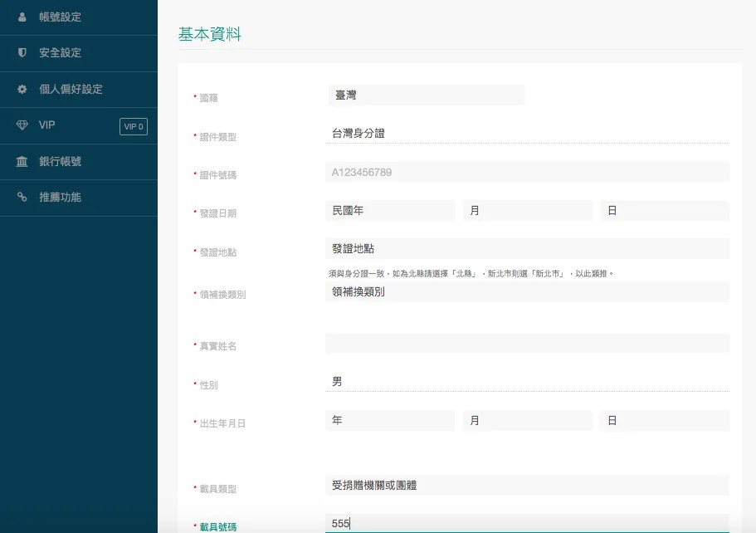
Task: Click the 出生年月日 field label
Action: click(222, 423)
